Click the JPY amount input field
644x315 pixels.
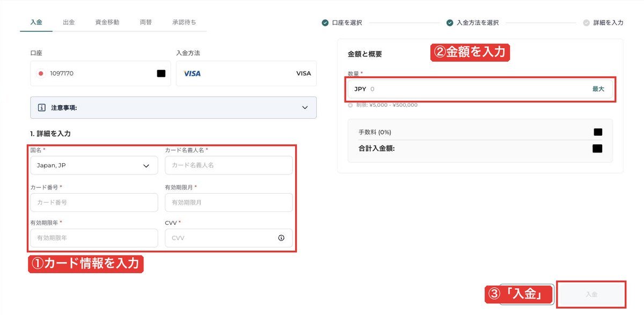point(480,89)
